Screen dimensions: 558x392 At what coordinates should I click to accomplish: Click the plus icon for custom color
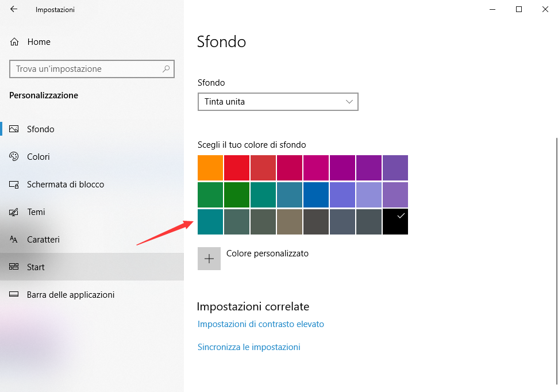coord(209,259)
